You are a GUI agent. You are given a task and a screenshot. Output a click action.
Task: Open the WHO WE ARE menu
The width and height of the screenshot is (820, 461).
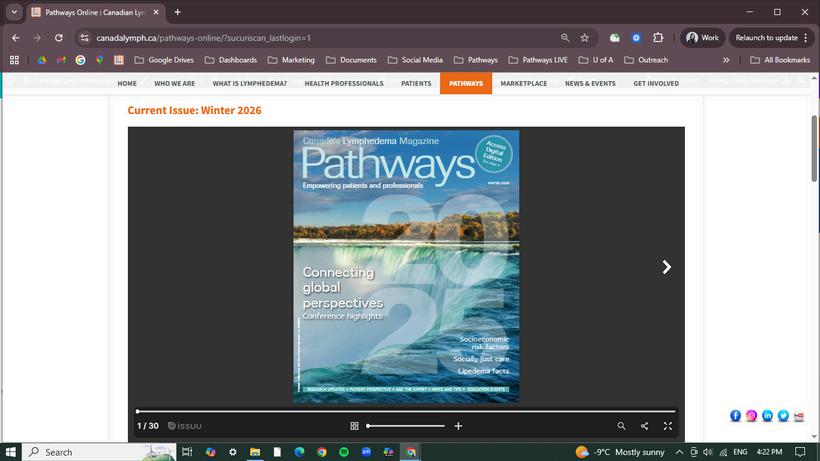pyautogui.click(x=175, y=83)
